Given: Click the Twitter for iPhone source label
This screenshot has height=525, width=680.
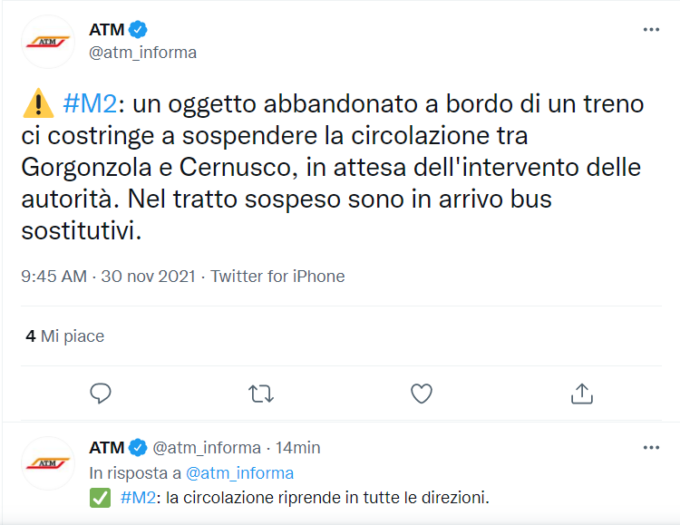Looking at the screenshot, I should coord(278,276).
